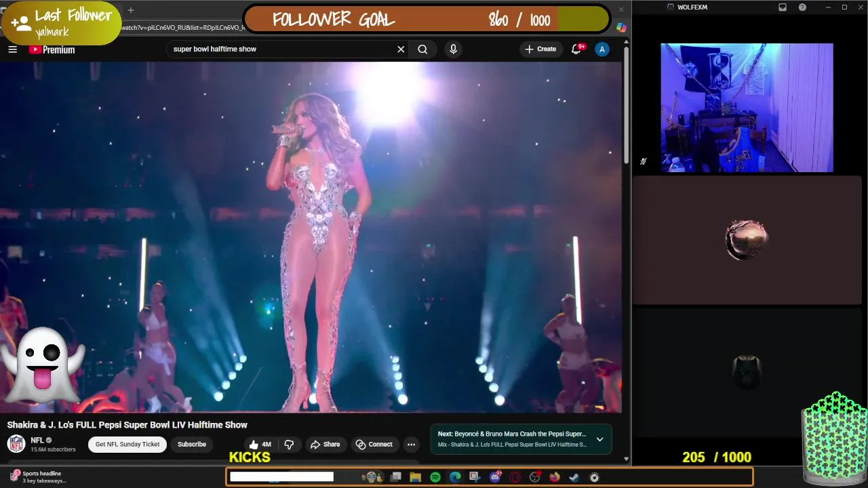Click the Create button

tap(540, 49)
